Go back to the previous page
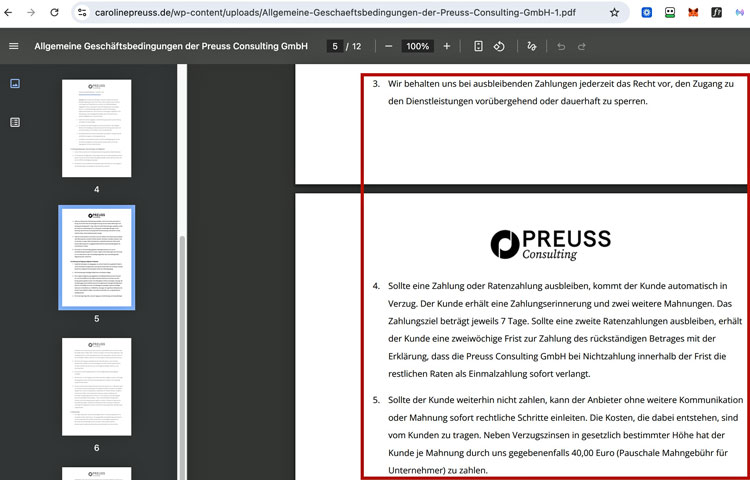The width and height of the screenshot is (750, 480). [x=8, y=12]
